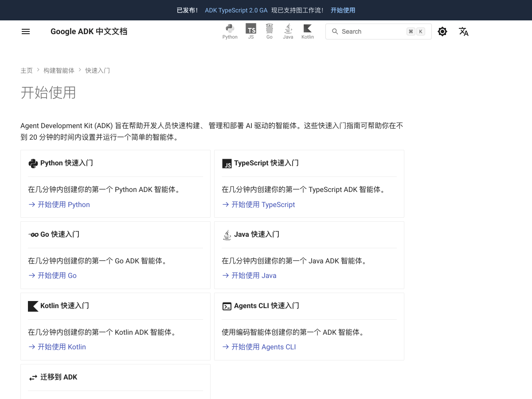
Task: Go to 快速入门 breadcrumb
Action: click(98, 70)
